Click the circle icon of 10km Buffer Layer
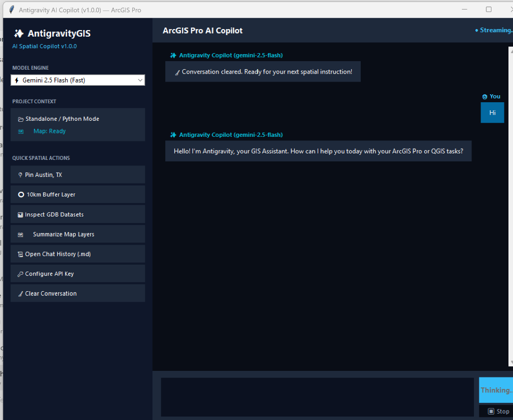This screenshot has height=420, width=513. (x=21, y=194)
